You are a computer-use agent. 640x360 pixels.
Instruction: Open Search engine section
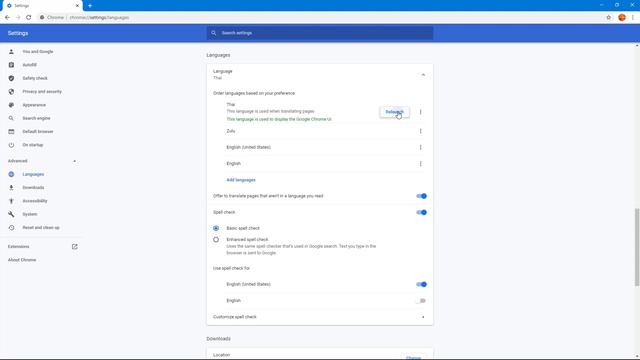36,118
